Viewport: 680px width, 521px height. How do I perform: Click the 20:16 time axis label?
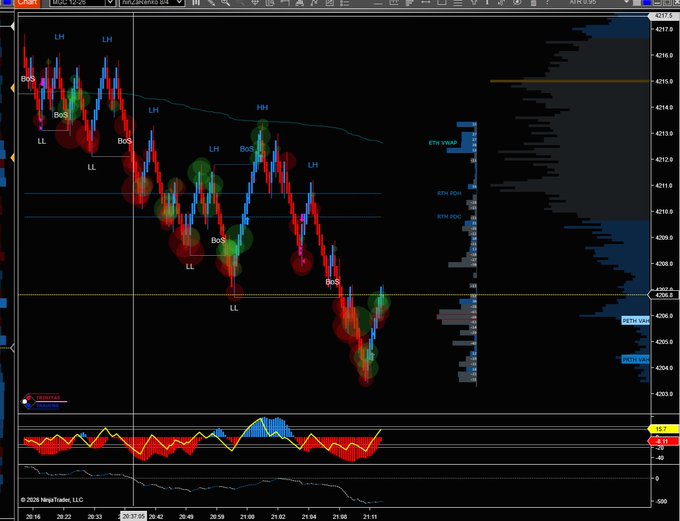click(x=33, y=517)
